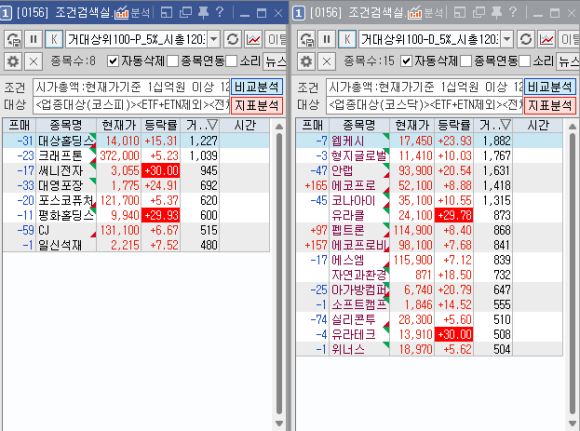Click the 뉴스 button in right window
This screenshot has height=431, width=580.
tap(568, 61)
